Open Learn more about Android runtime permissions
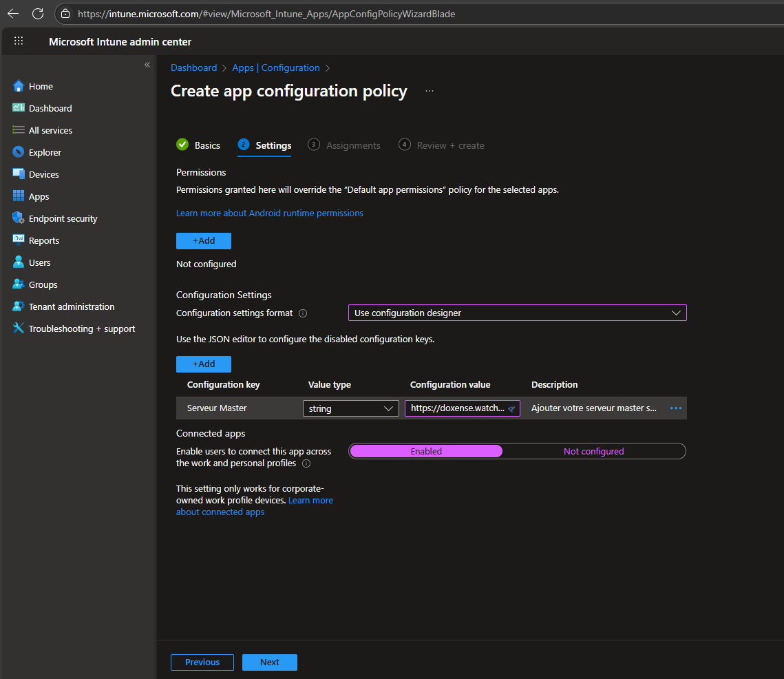784x679 pixels. pyautogui.click(x=270, y=213)
